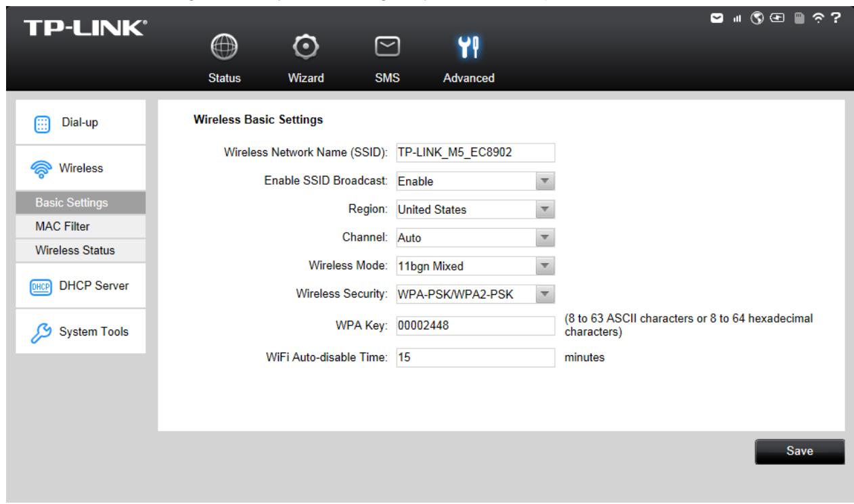Click the 'minutes' unit text
This screenshot has width=854, height=504.
pyautogui.click(x=585, y=359)
